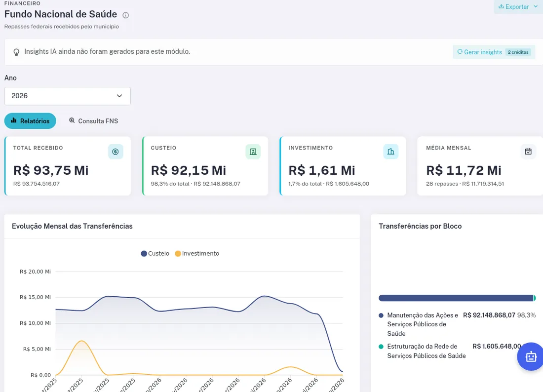Click the R$ 15,00 Mi axis label
The image size is (543, 392).
coord(36,298)
